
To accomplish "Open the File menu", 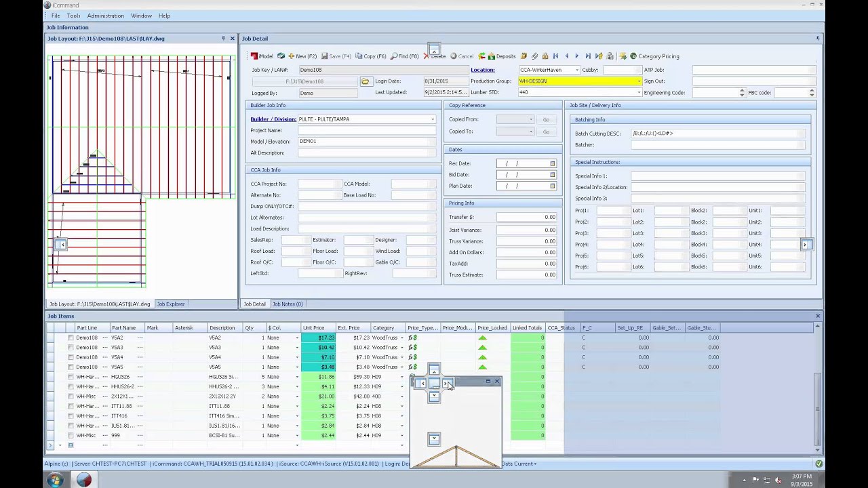I will (x=56, y=16).
